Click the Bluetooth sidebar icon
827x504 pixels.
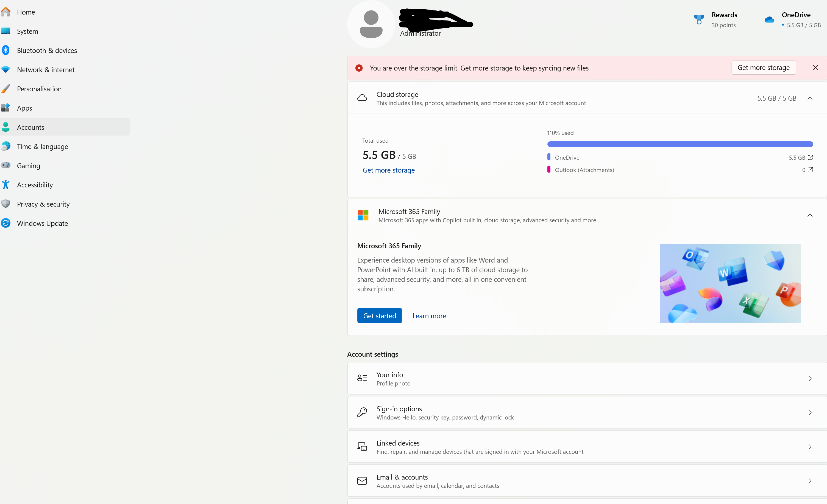click(x=6, y=50)
